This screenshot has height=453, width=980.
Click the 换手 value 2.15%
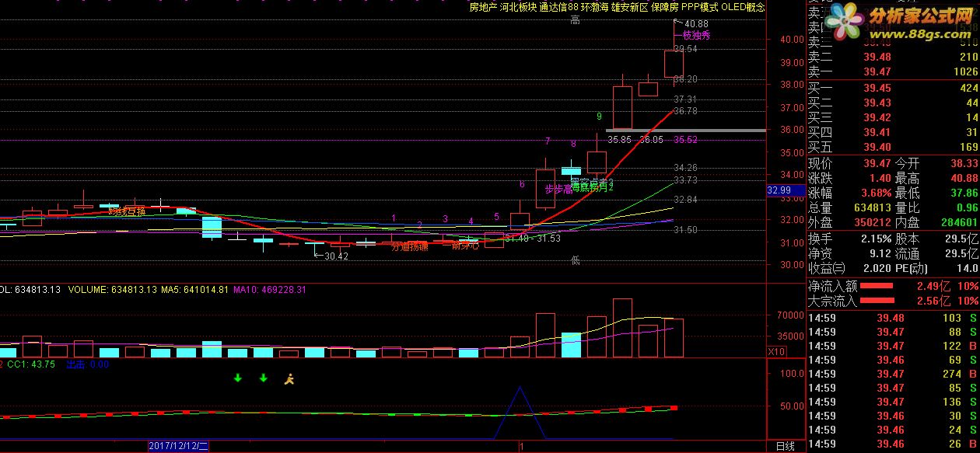[876, 239]
